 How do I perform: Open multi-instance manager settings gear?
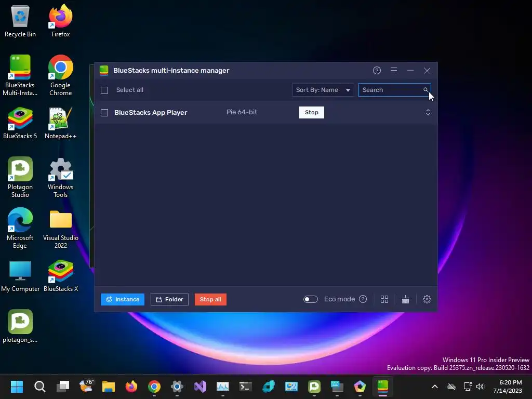[x=427, y=299]
